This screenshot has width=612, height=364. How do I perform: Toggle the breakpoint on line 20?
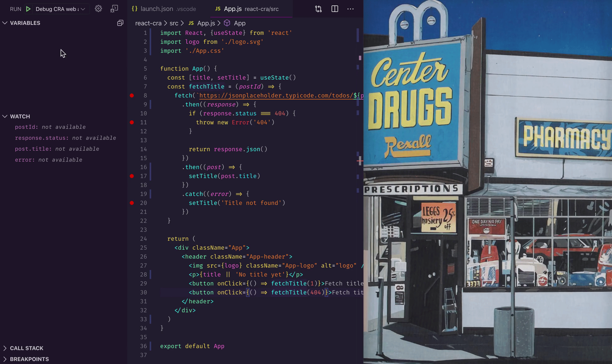132,203
